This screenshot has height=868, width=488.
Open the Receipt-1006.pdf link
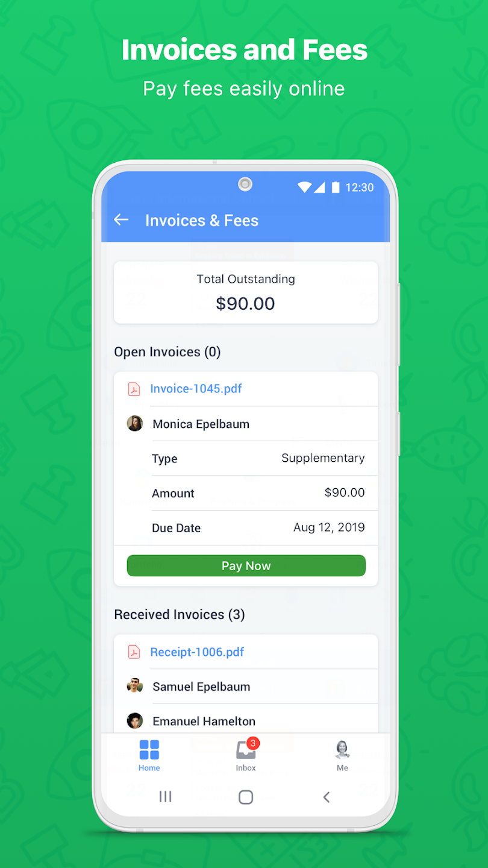tap(197, 652)
